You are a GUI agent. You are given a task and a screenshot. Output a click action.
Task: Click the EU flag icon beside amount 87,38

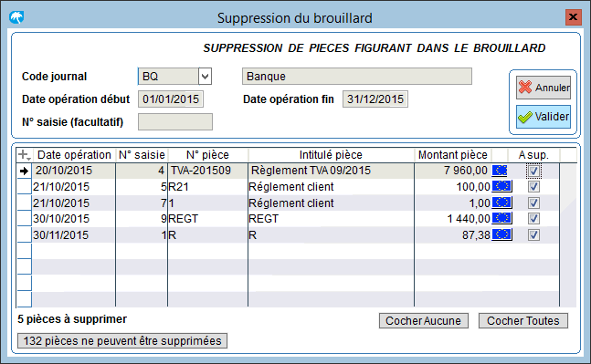[x=501, y=234]
